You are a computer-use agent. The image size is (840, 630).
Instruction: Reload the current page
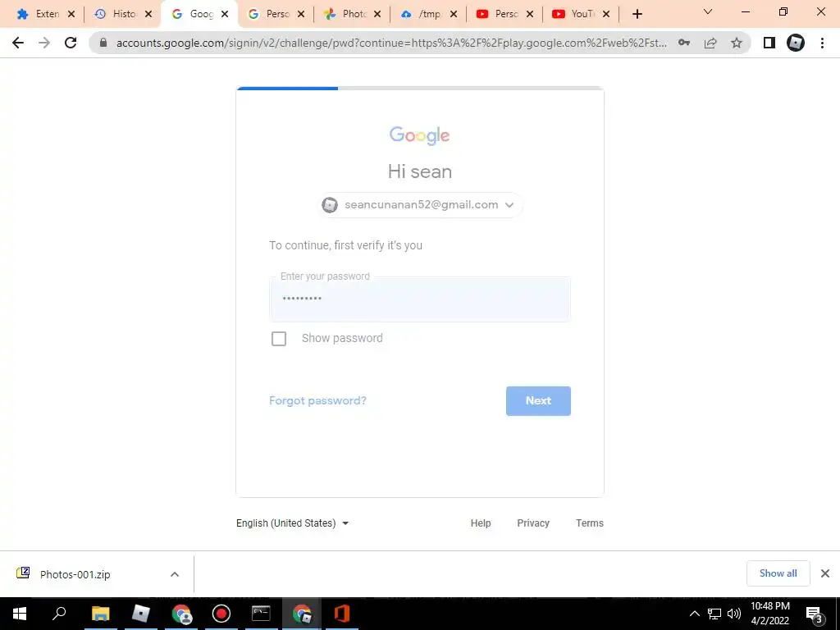pos(71,43)
